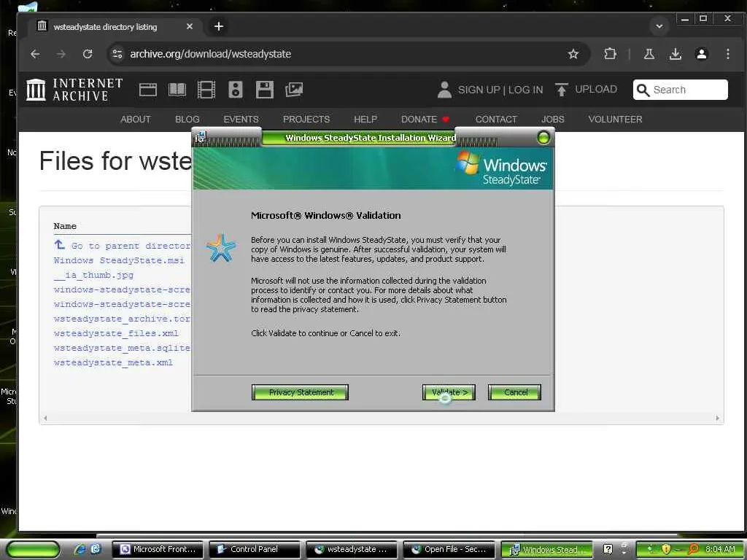This screenshot has width=747, height=560.
Task: Open the Web archive icon in the nav bar
Action: coord(147,90)
